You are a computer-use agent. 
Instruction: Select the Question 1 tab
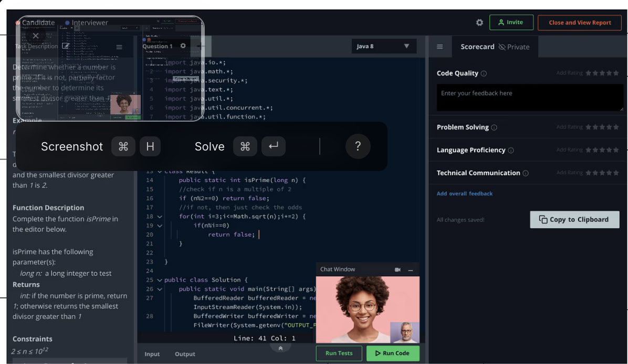pyautogui.click(x=158, y=46)
